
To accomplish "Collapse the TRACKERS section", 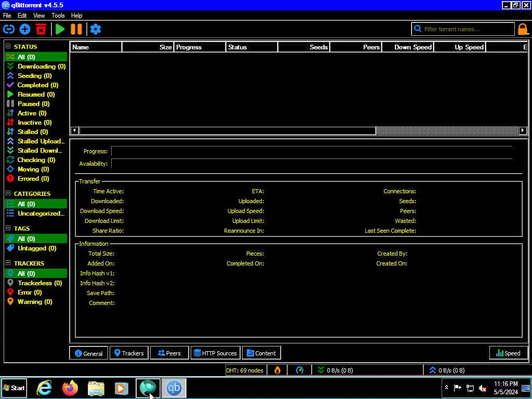I will point(8,263).
